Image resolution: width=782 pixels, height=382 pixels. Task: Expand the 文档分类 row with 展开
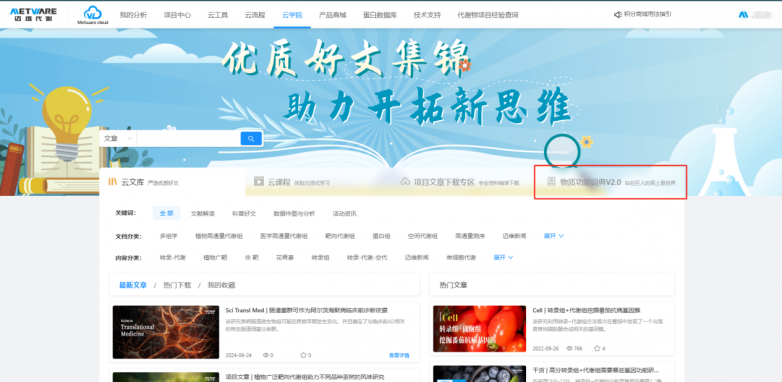(x=554, y=236)
